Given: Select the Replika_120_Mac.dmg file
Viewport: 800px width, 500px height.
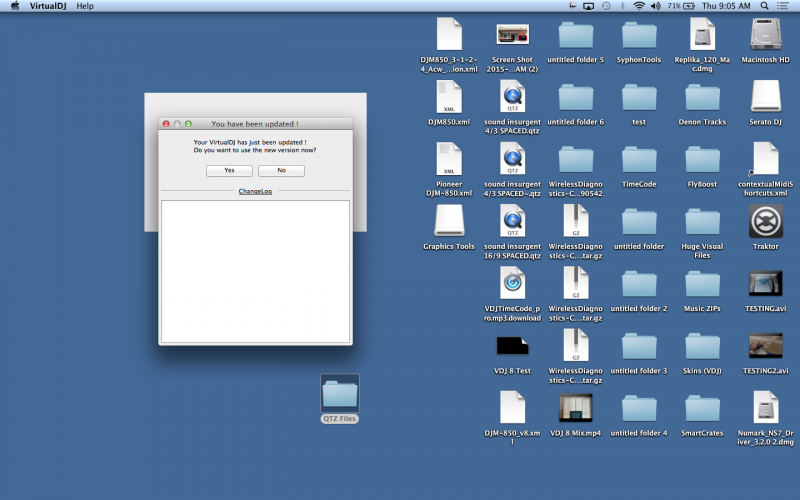Looking at the screenshot, I should tap(702, 34).
